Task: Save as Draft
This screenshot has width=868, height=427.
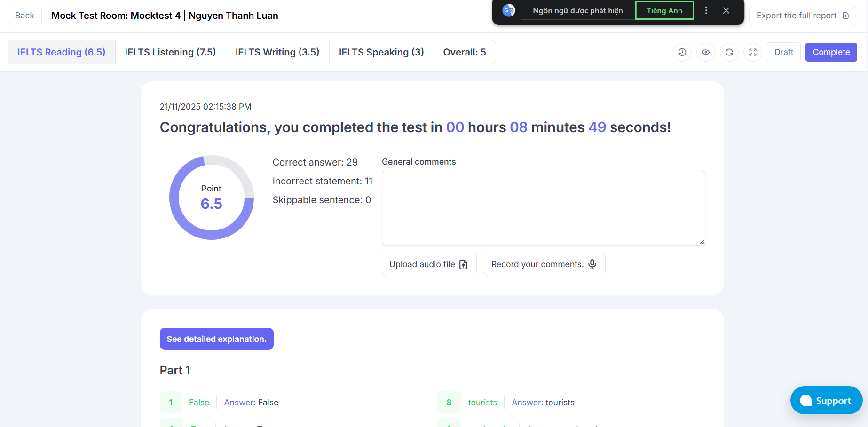Action: click(784, 52)
